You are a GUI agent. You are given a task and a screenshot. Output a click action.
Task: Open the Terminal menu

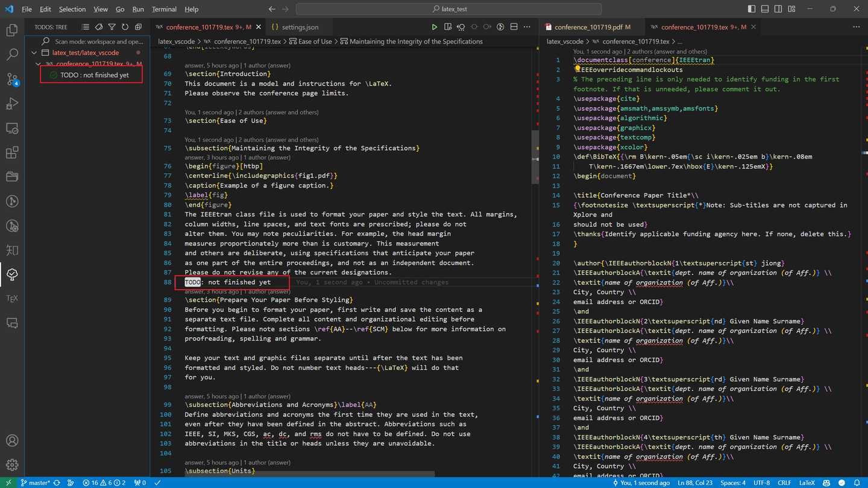pyautogui.click(x=163, y=9)
